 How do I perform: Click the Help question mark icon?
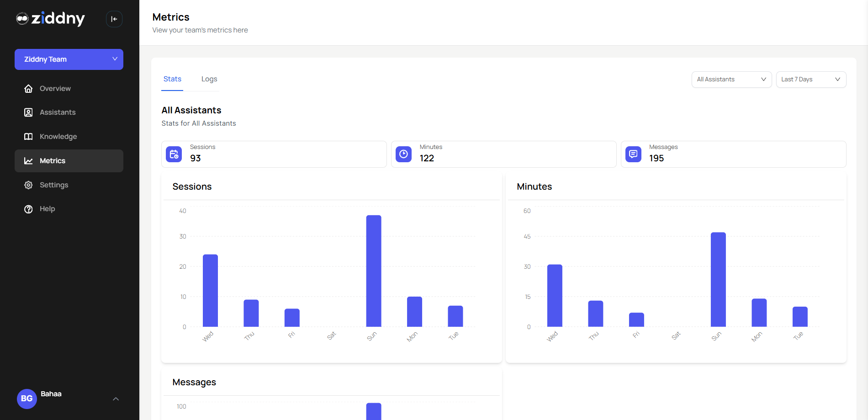28,208
